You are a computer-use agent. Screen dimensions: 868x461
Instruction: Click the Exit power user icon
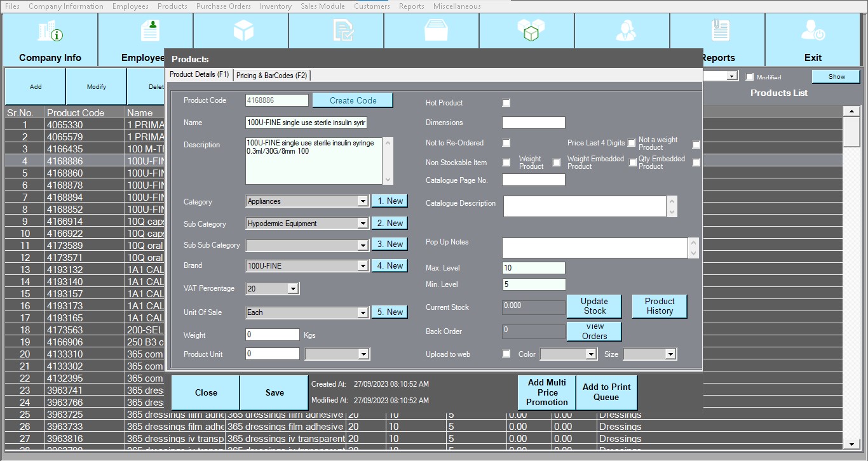pyautogui.click(x=813, y=30)
